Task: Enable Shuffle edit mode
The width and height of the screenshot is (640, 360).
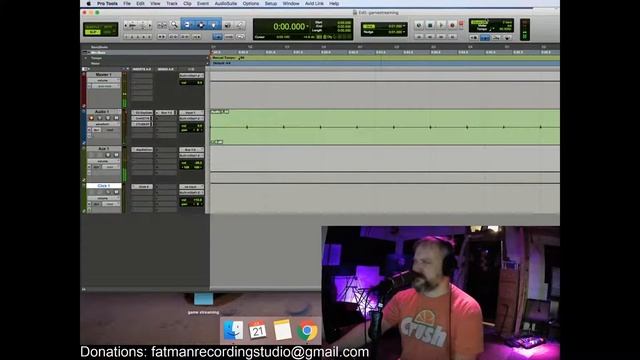Action: 93,27
